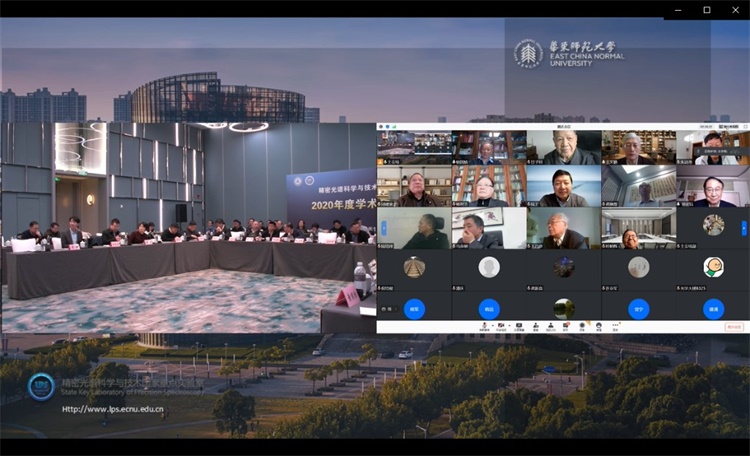The width and height of the screenshot is (750, 456).
Task: Click the emoji reactions icon in toolbar
Action: 598,326
